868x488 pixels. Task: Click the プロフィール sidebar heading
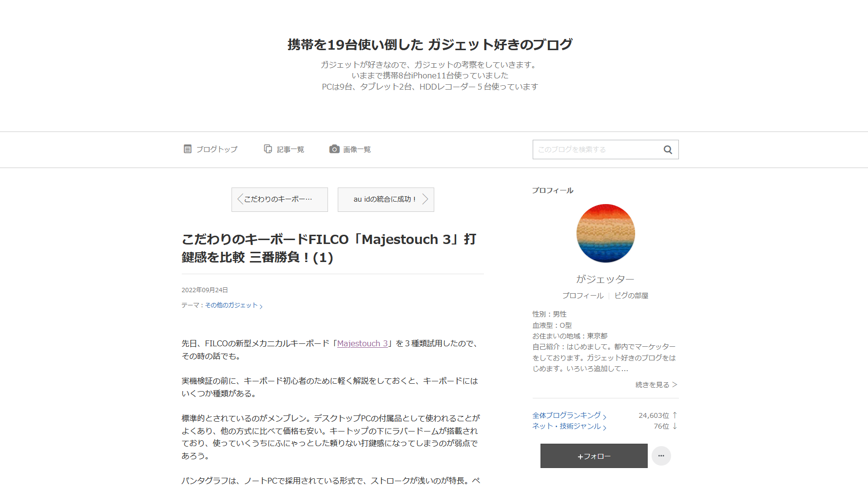[x=553, y=190]
